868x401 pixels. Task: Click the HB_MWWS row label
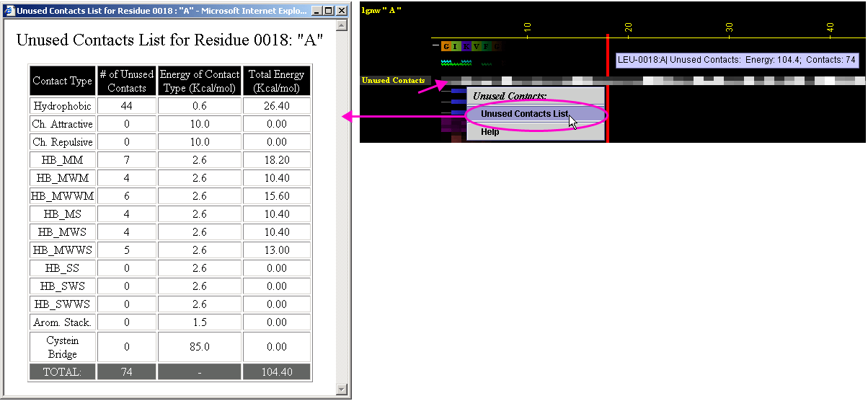(63, 250)
